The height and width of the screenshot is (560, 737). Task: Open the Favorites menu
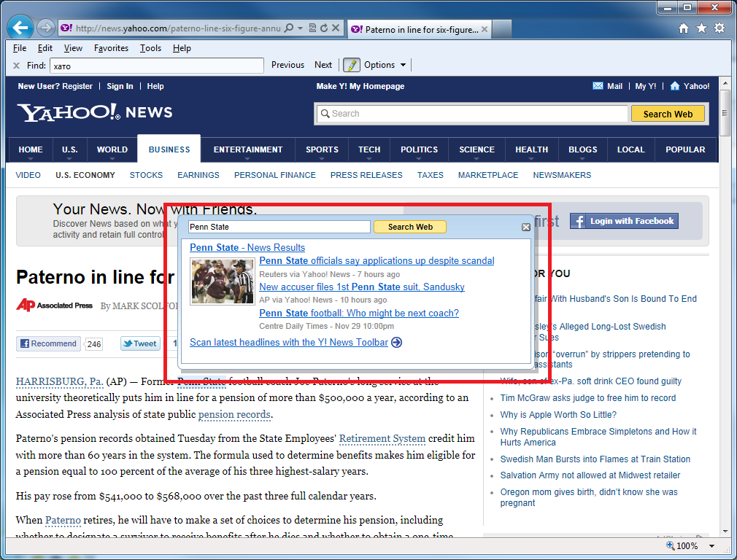point(111,48)
